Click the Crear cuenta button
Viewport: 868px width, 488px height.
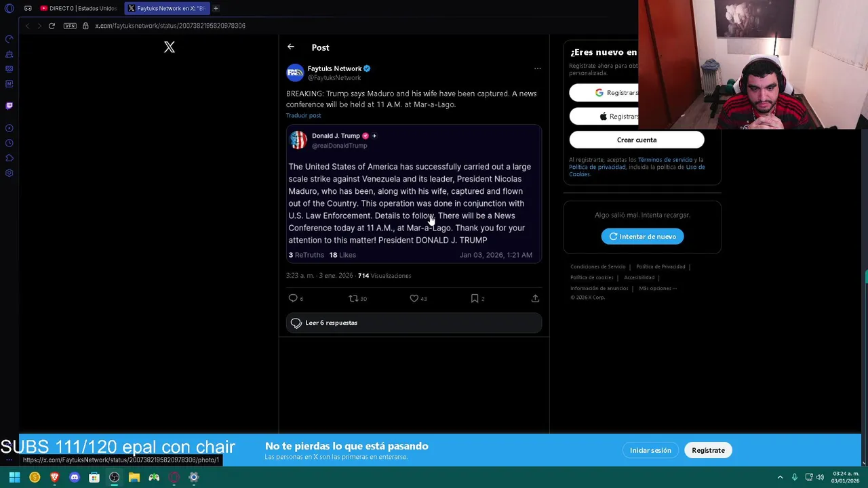pos(637,140)
